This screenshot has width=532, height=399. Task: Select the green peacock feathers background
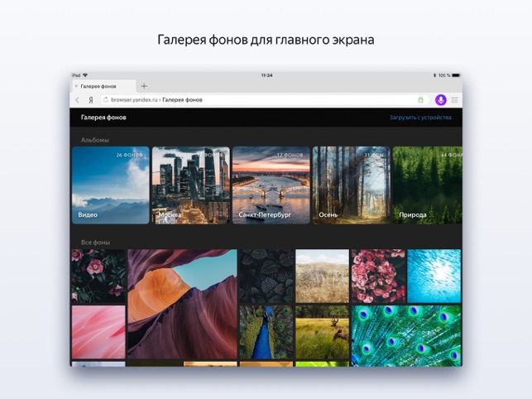(406, 335)
